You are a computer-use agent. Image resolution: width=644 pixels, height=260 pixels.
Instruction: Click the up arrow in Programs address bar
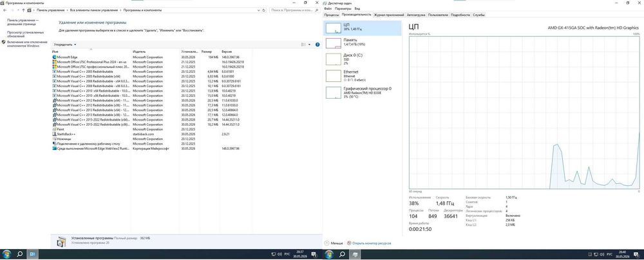pyautogui.click(x=23, y=10)
